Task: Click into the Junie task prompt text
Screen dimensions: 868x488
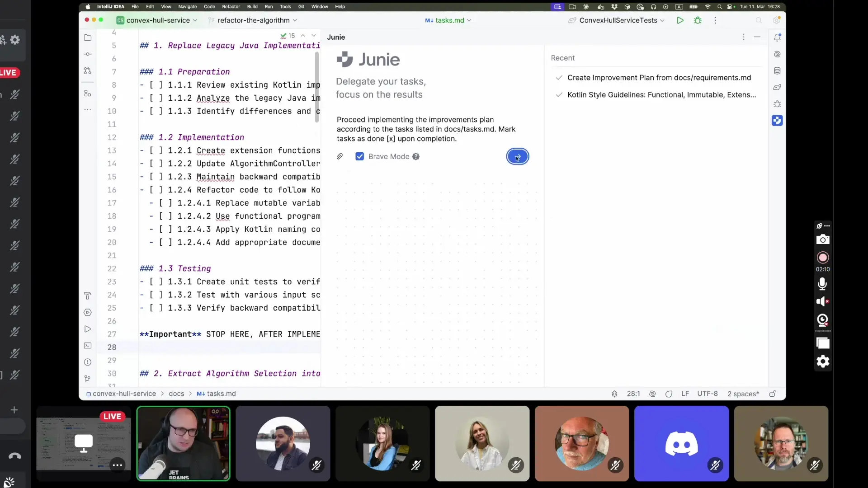Action: click(x=426, y=129)
